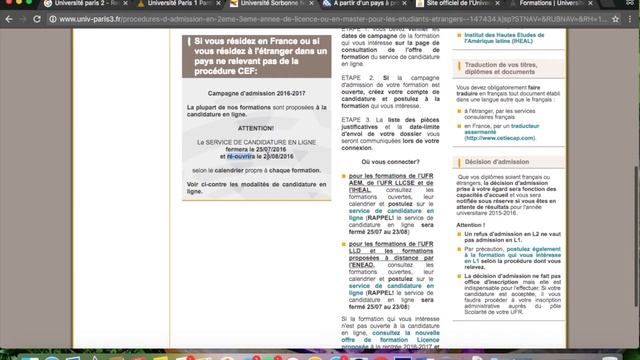Click the 'Attention !' text under Décision d'admission
Screen dimensions: 640x360
tap(471, 225)
